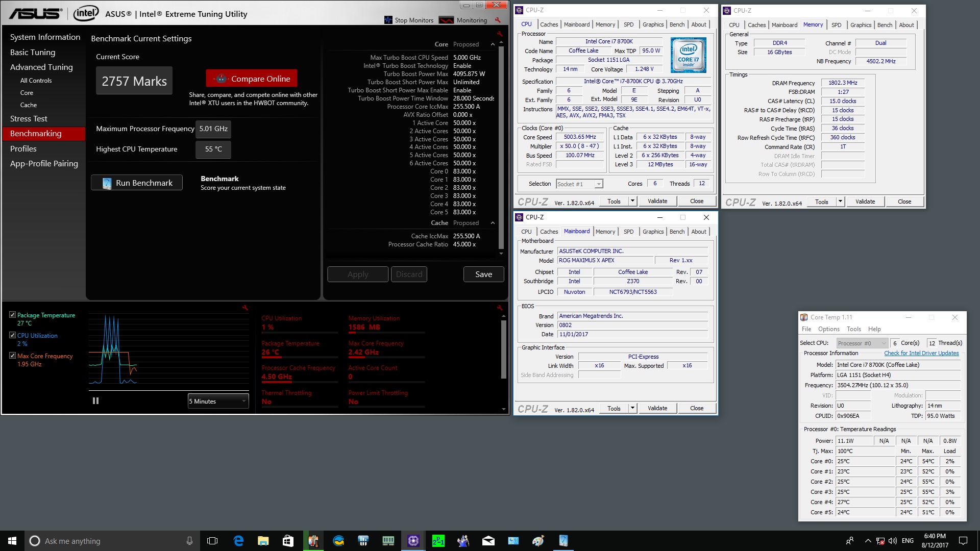The width and height of the screenshot is (980, 551).
Task: Open the Tools dropdown arrow in CPU-Z Memory window
Action: click(840, 202)
